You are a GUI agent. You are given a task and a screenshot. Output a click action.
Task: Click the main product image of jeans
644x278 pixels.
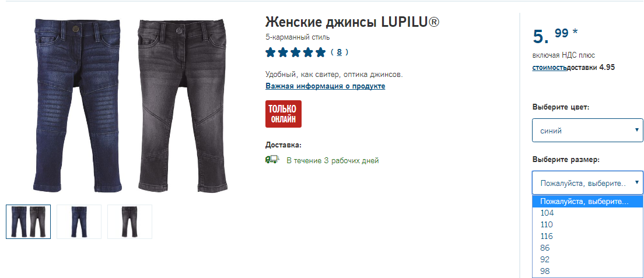click(x=129, y=105)
